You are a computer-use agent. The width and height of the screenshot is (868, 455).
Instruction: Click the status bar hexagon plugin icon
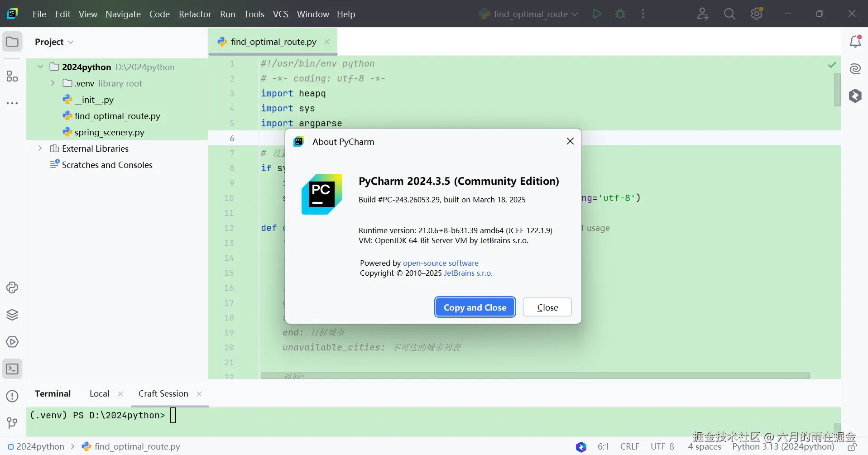pos(581,447)
